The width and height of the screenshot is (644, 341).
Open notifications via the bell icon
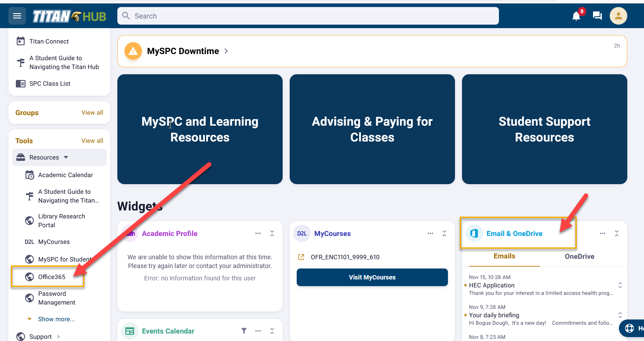coord(576,15)
